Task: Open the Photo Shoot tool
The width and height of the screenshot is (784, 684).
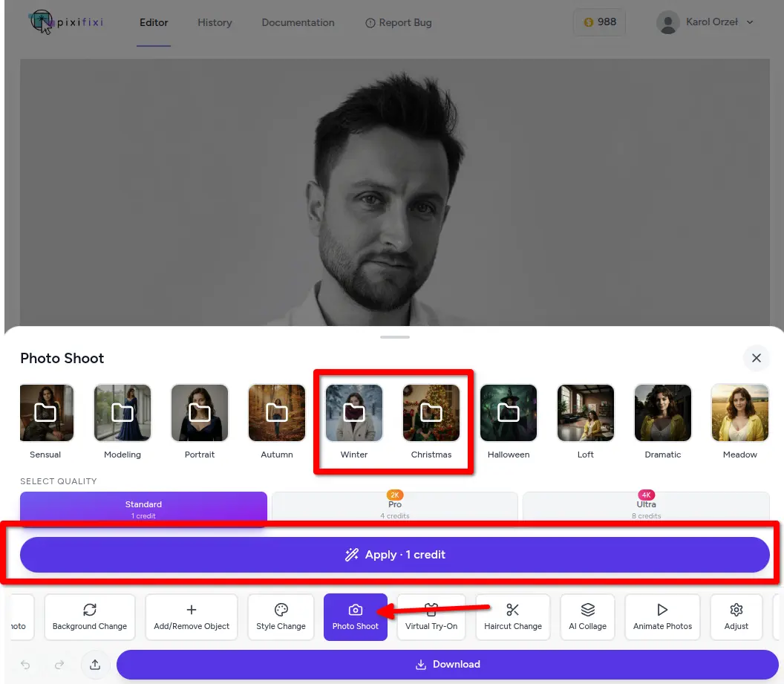Action: coord(355,617)
